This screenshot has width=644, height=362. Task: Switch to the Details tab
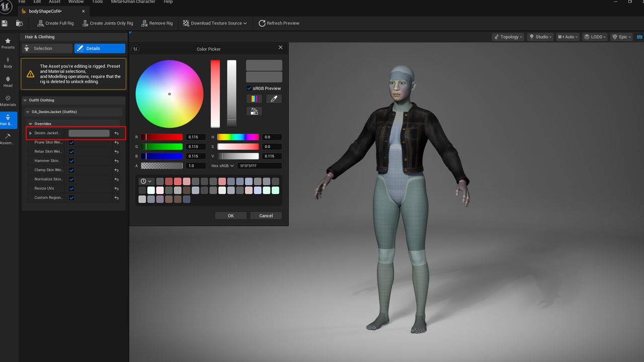tap(100, 48)
